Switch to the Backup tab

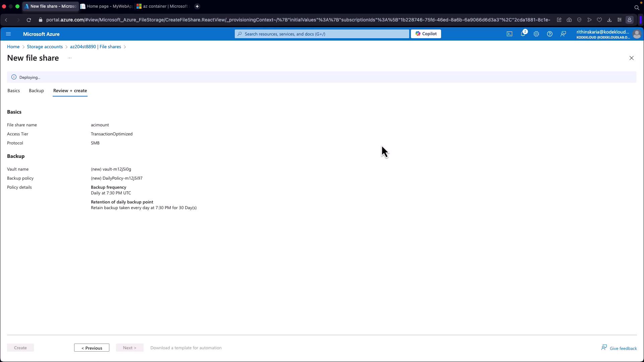(x=36, y=90)
